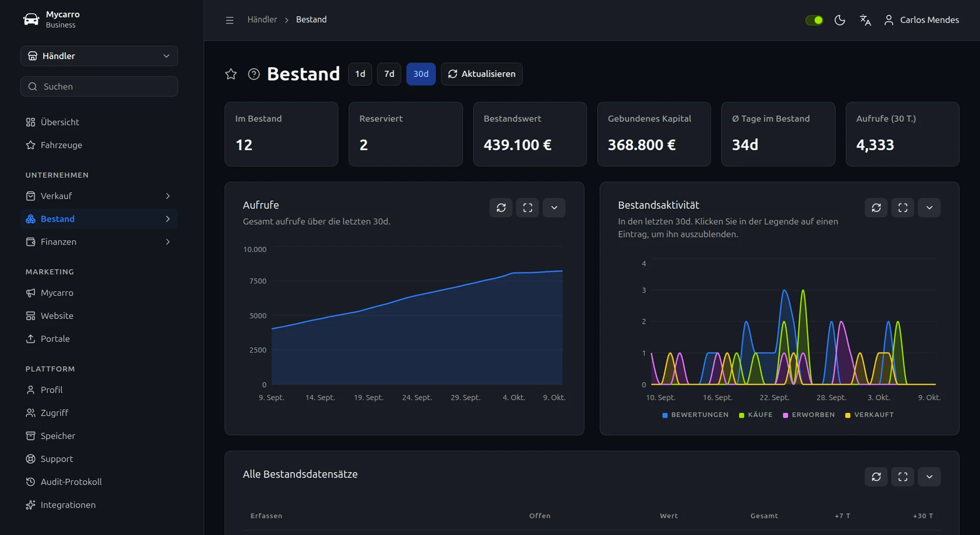Open the help question mark icon

pyautogui.click(x=254, y=74)
